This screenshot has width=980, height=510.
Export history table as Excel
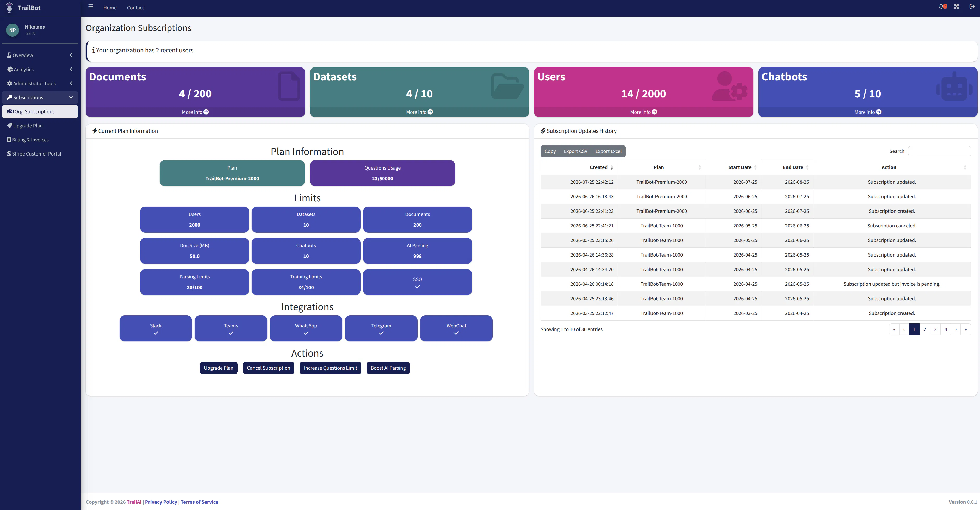[608, 151]
